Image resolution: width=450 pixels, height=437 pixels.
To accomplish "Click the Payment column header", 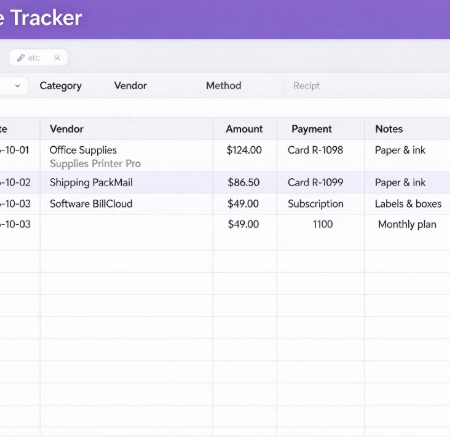I will [312, 129].
